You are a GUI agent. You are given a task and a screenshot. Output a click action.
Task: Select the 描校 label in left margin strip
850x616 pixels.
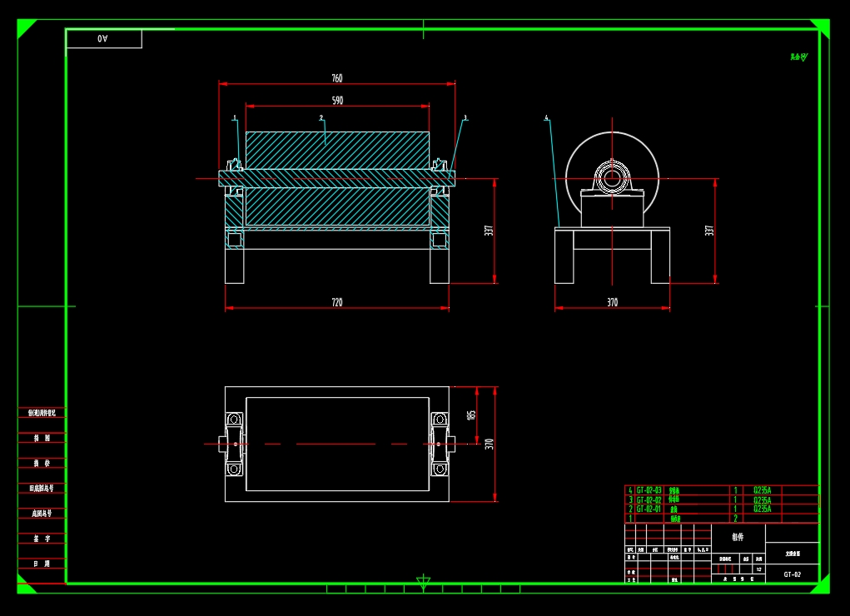[x=42, y=463]
